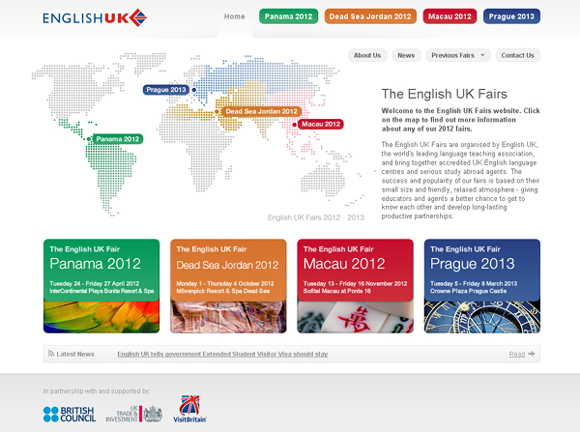Select the Panama 2012 map label
The height and width of the screenshot is (432, 580).
[x=118, y=139]
